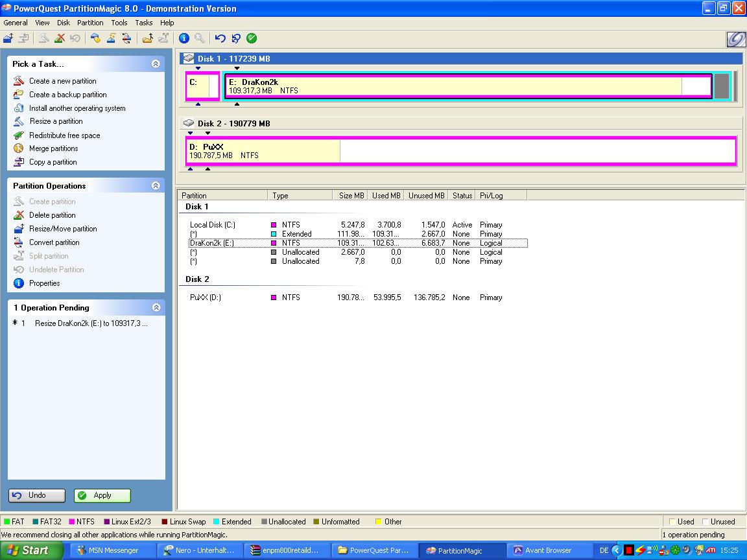Select the Local Disk (C:) row
The image size is (747, 560).
(213, 225)
